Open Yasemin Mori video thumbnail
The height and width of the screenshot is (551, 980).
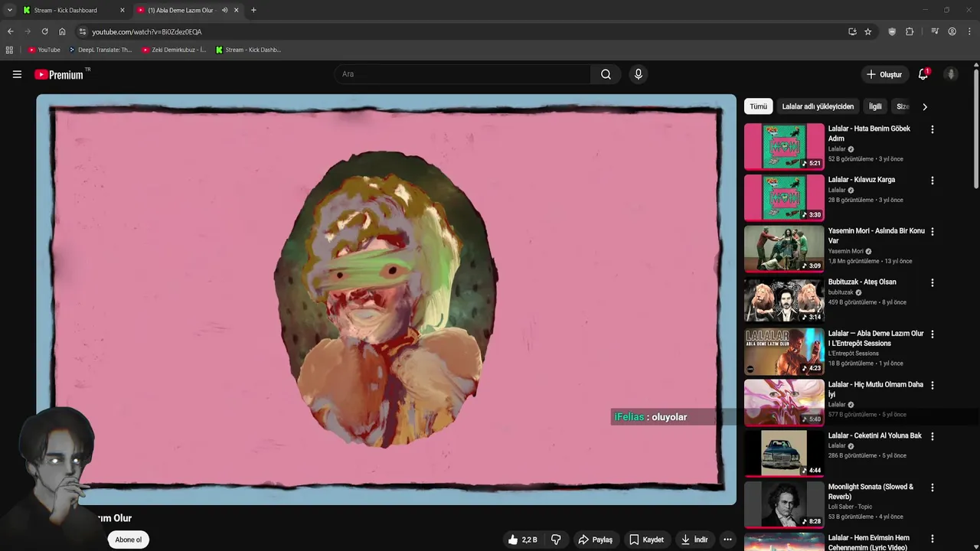click(x=784, y=249)
